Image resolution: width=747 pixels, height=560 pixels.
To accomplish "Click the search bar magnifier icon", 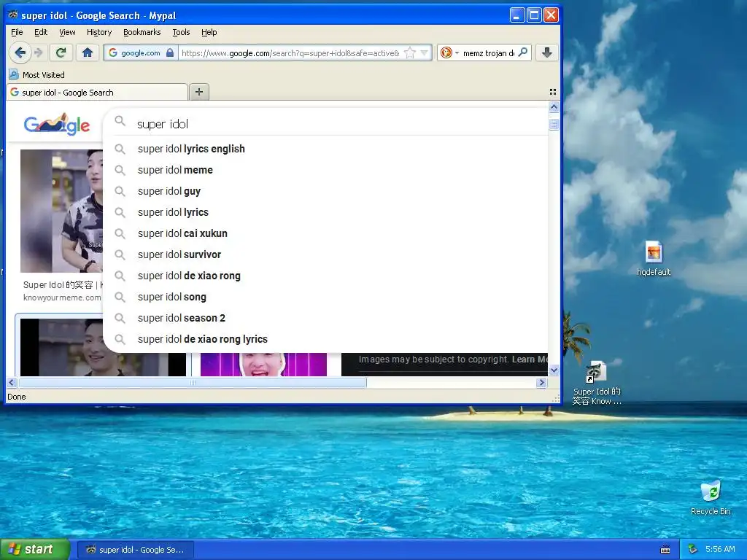I will pyautogui.click(x=522, y=52).
